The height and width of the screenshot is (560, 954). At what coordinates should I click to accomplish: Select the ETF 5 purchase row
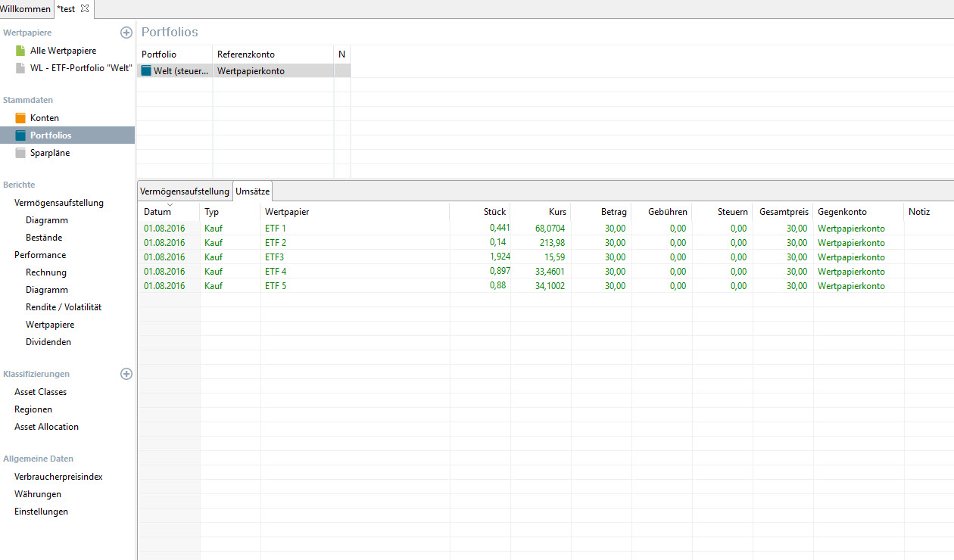click(x=546, y=285)
